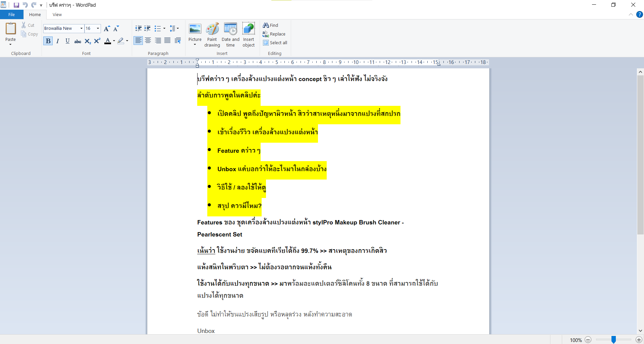The image size is (644, 344).
Task: Open the Paragraph dialog icon
Action: (x=178, y=41)
